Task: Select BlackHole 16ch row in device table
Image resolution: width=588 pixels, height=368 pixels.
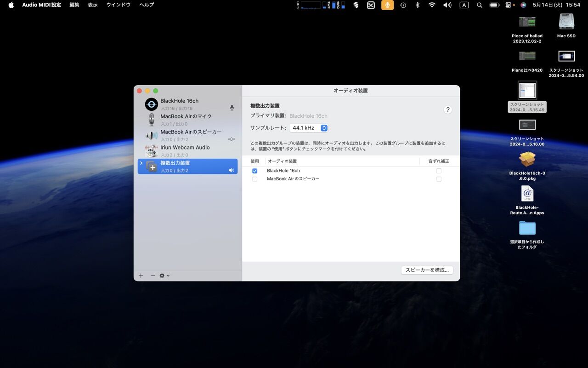Action: pyautogui.click(x=351, y=171)
